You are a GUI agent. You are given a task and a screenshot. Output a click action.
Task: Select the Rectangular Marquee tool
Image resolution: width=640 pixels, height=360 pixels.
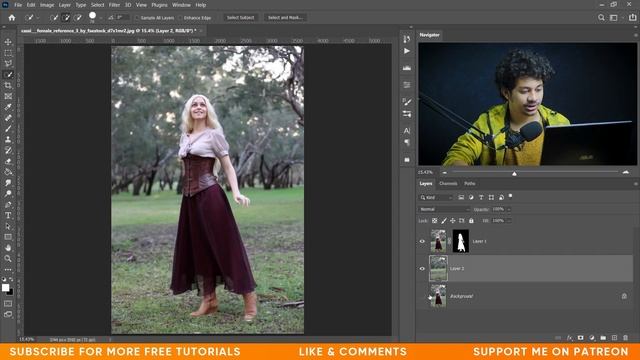(x=8, y=53)
